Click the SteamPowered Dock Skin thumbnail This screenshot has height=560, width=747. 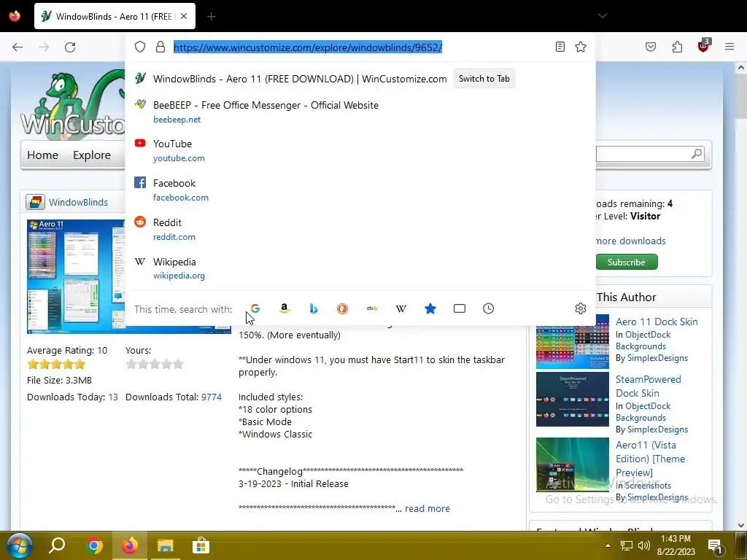[572, 399]
